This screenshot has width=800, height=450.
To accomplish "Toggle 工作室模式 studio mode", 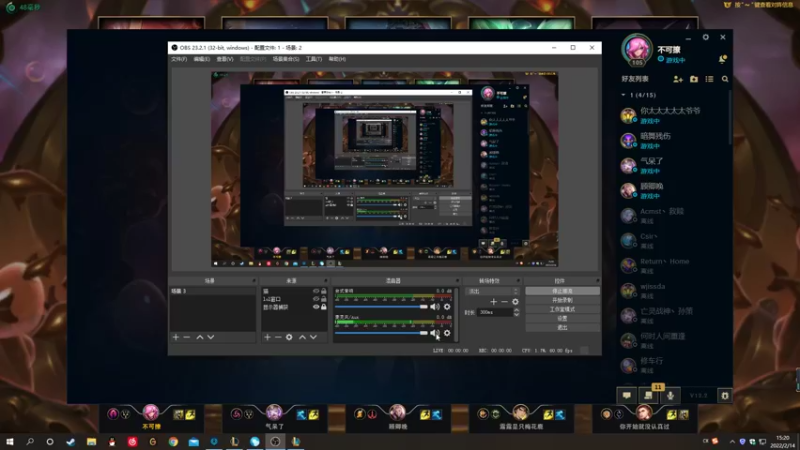I will (562, 309).
